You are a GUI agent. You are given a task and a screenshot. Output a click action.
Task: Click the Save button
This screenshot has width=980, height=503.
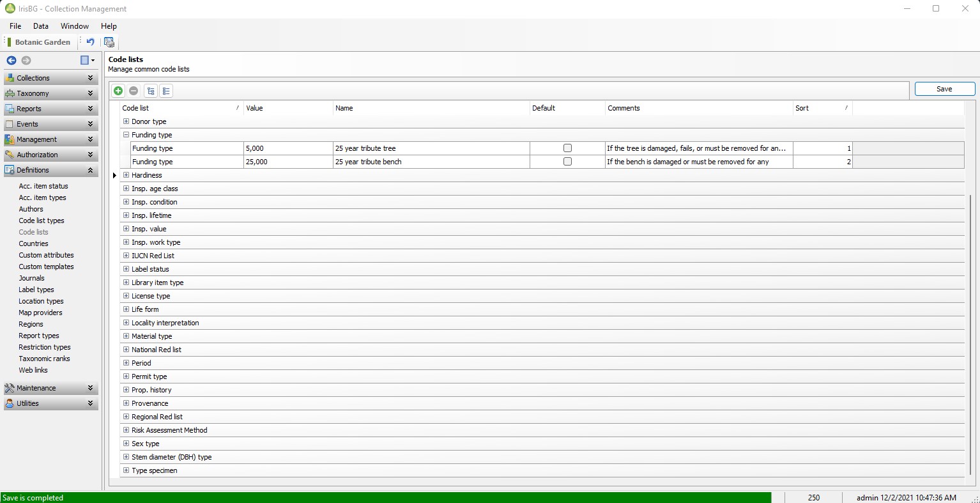click(944, 89)
